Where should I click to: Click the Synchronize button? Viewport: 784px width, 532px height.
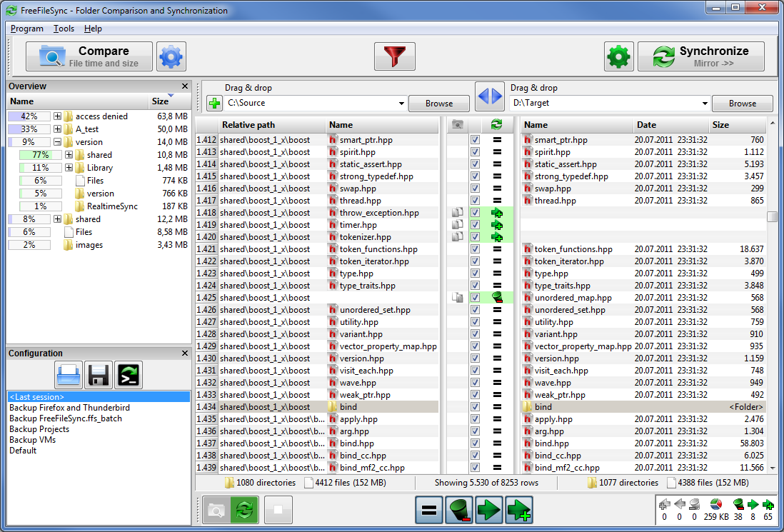tap(701, 56)
